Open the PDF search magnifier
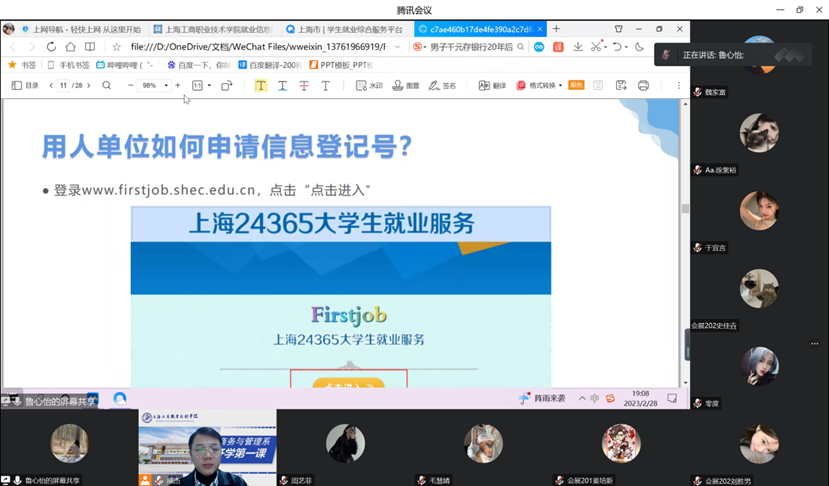The height and width of the screenshot is (486, 829). coord(106,85)
